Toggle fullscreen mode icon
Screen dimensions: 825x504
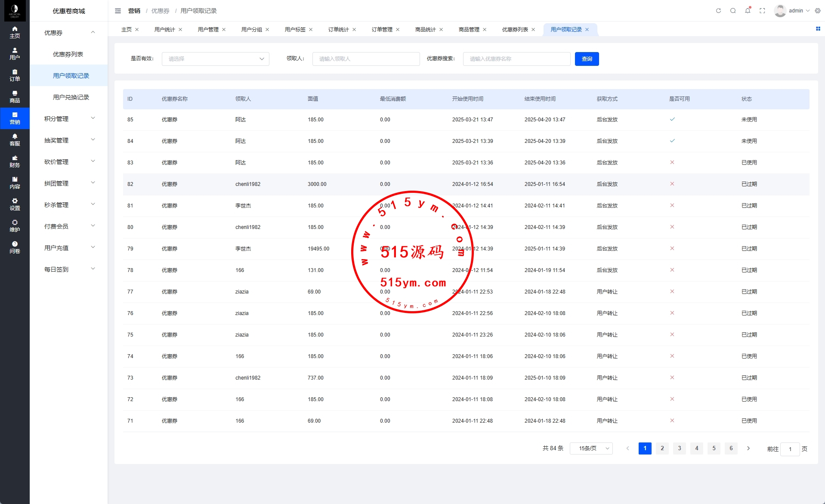(762, 11)
